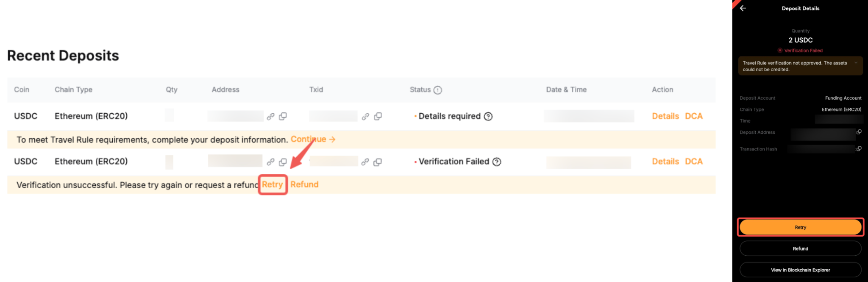Viewport: 868px width, 282px height.
Task: Click Retry link in verification banner
Action: tap(273, 184)
